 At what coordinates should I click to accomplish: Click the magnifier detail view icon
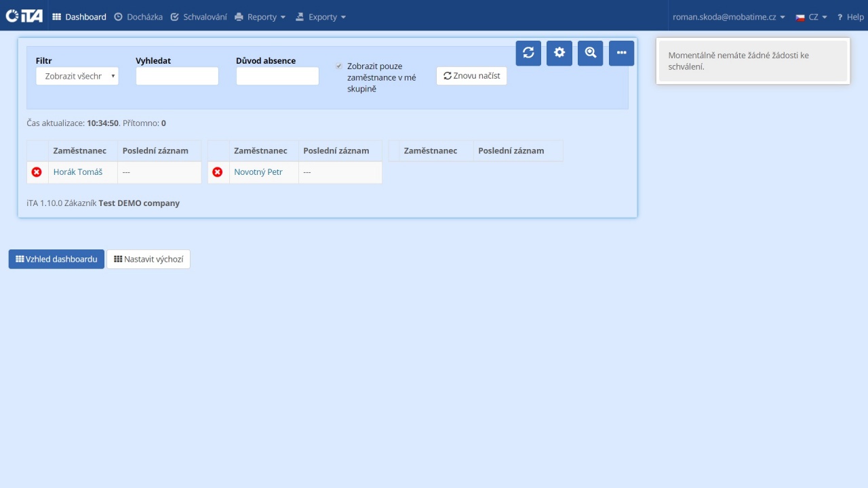pyautogui.click(x=590, y=53)
